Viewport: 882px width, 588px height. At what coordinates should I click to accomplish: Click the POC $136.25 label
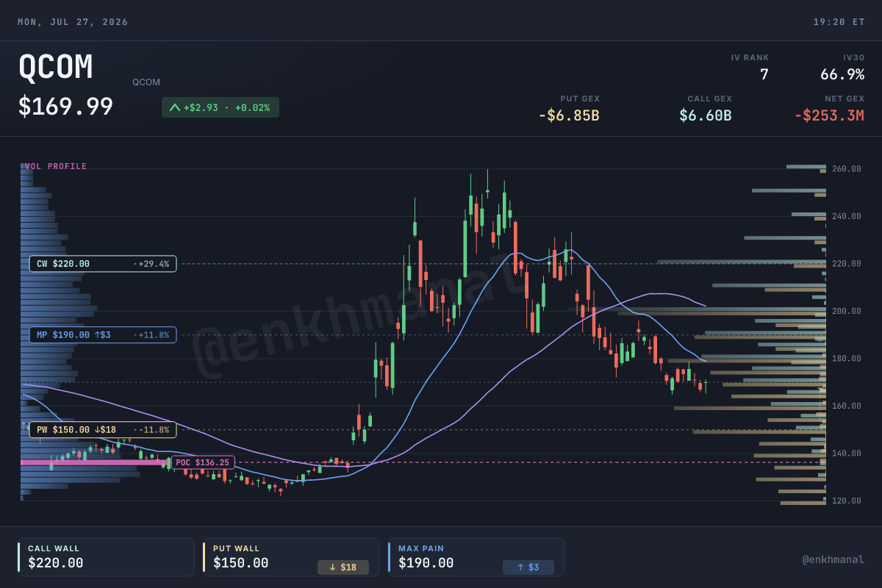tap(203, 462)
